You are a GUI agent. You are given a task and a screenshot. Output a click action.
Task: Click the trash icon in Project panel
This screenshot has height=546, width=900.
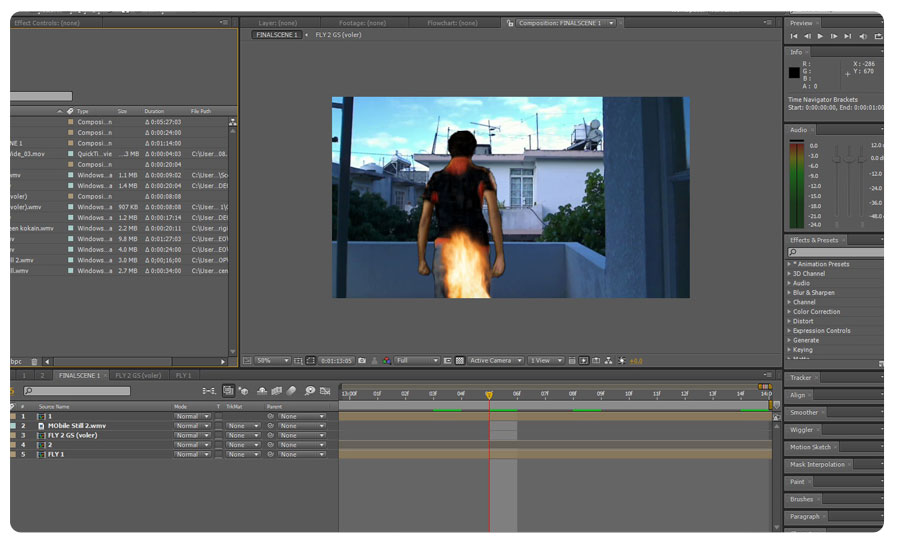coord(33,361)
